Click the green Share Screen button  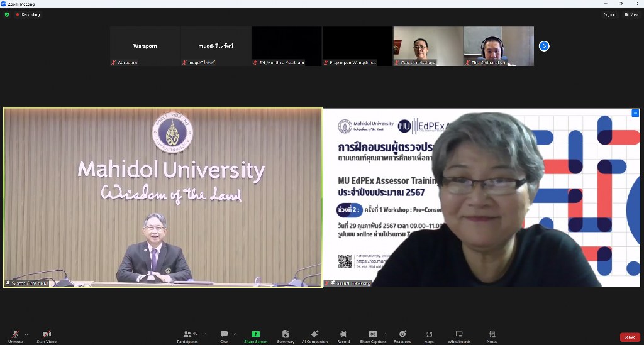(x=255, y=336)
